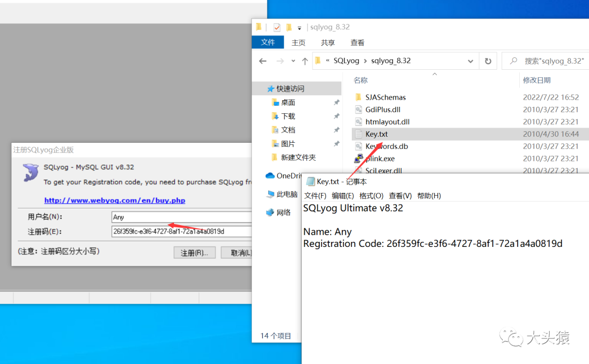Image resolution: width=589 pixels, height=364 pixels.
Task: Open the 文件 tab in Explorer ribbon
Action: pyautogui.click(x=268, y=43)
